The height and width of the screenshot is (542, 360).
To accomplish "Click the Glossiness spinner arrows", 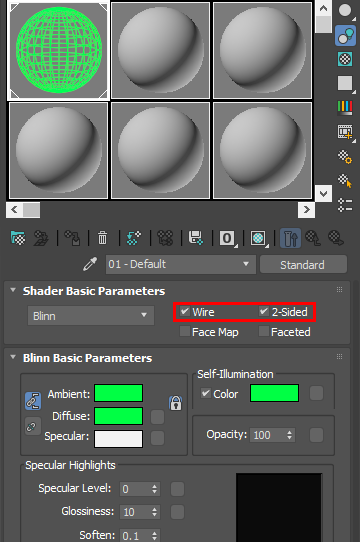I will click(154, 512).
